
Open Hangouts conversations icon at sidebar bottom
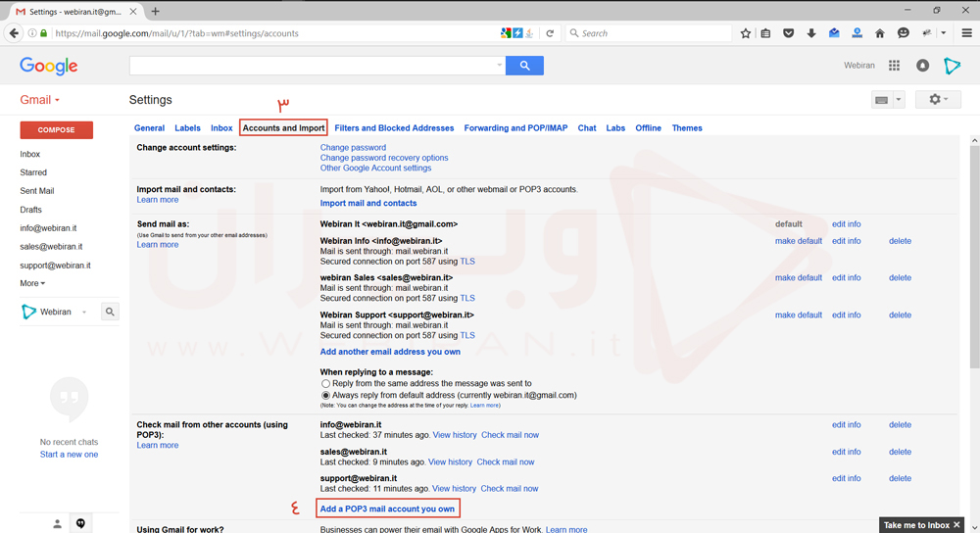(80, 524)
